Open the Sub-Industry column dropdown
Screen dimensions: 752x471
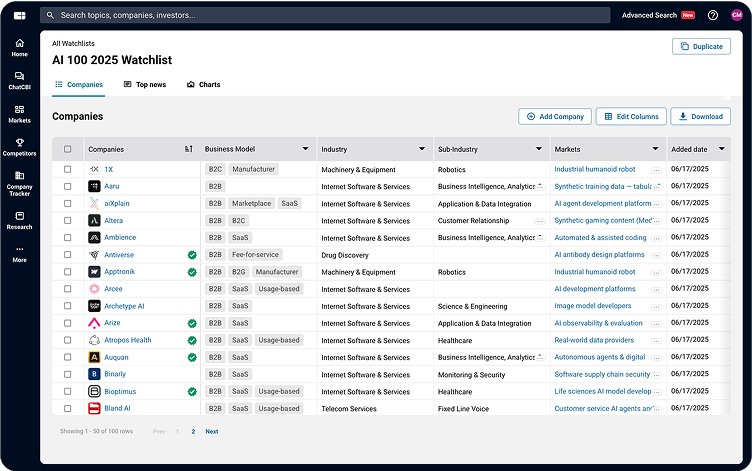538,149
